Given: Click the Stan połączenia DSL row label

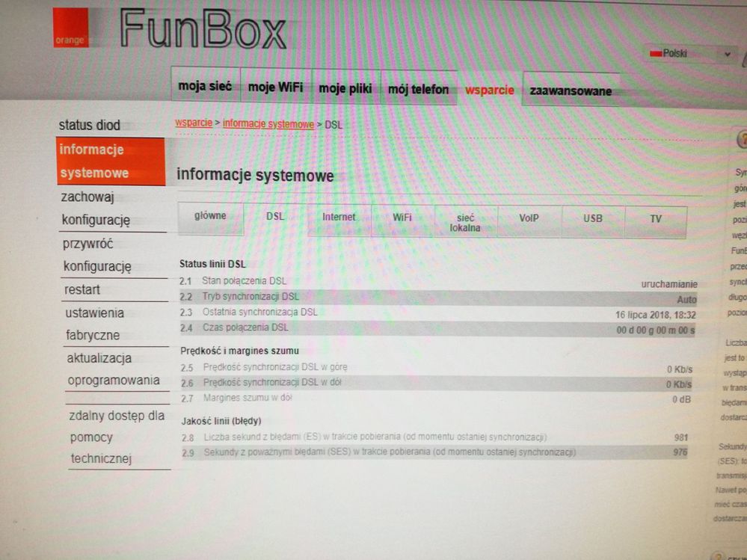Looking at the screenshot, I should pyautogui.click(x=245, y=281).
